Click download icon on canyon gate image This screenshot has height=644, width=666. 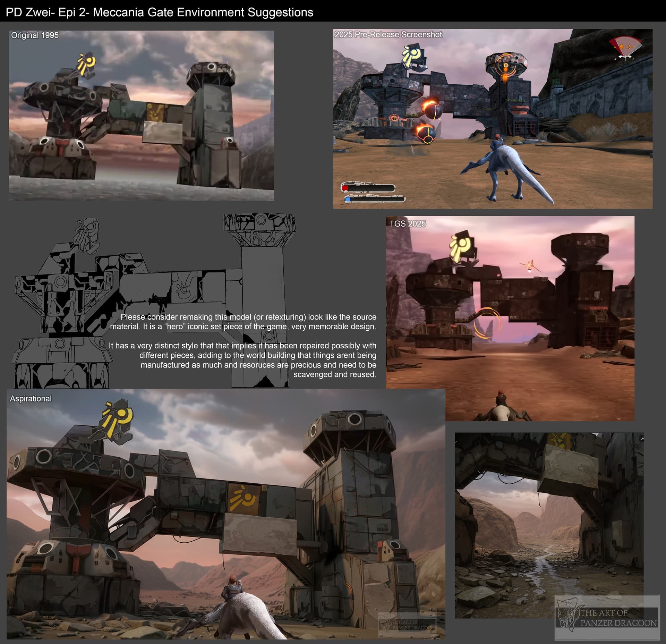click(642, 439)
